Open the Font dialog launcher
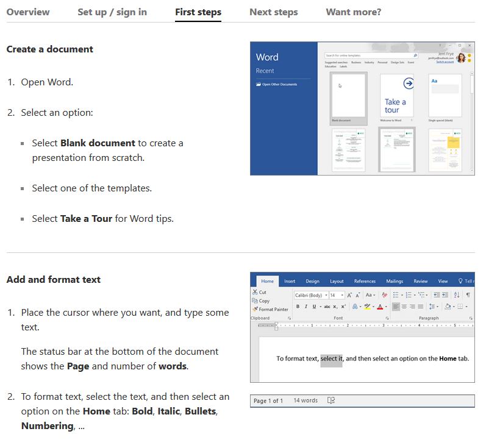 coord(387,318)
